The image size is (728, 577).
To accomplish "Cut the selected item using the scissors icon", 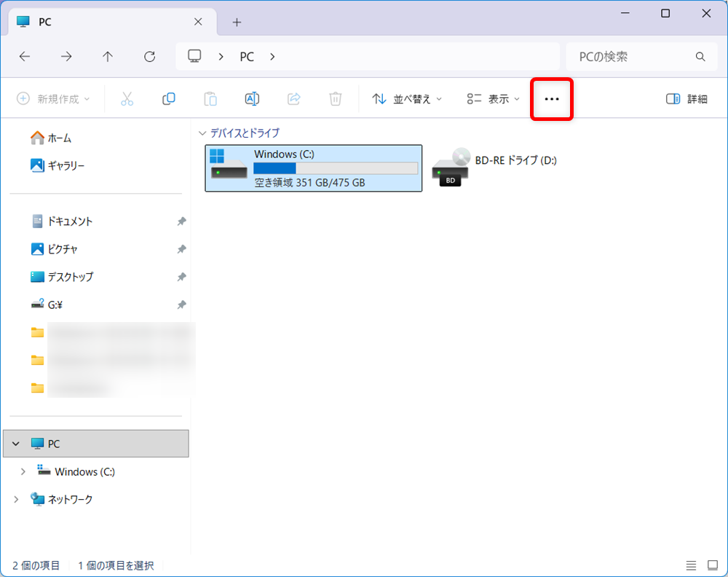I will click(x=127, y=98).
